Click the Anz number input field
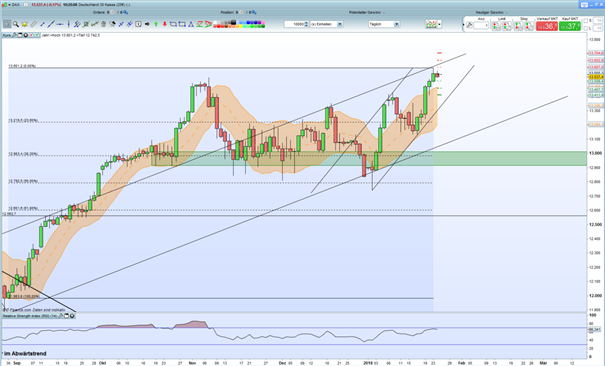This screenshot has width=605, height=366. pos(481,26)
